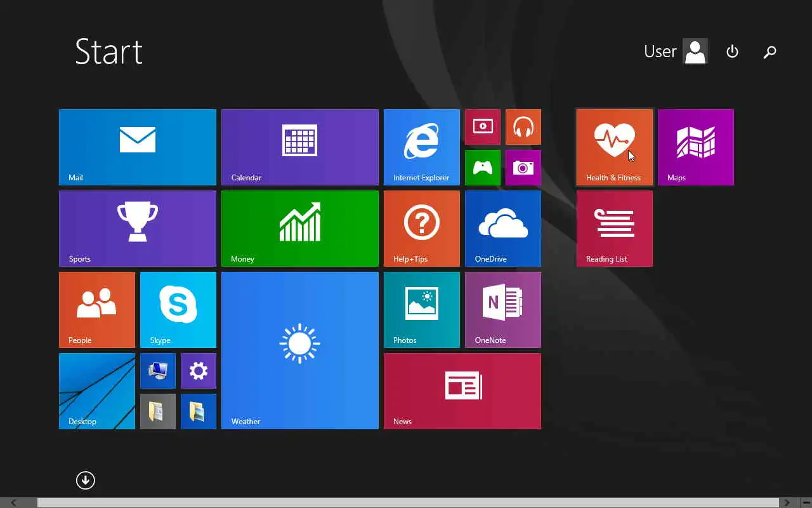Viewport: 812px width, 508px height.
Task: Open Health & Fitness tile
Action: pyautogui.click(x=615, y=147)
